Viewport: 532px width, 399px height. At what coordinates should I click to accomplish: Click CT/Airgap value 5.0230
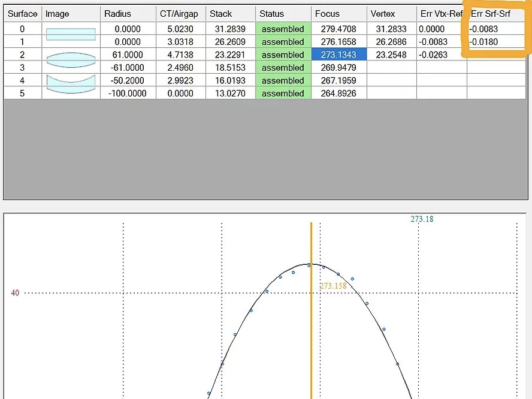pos(180,29)
